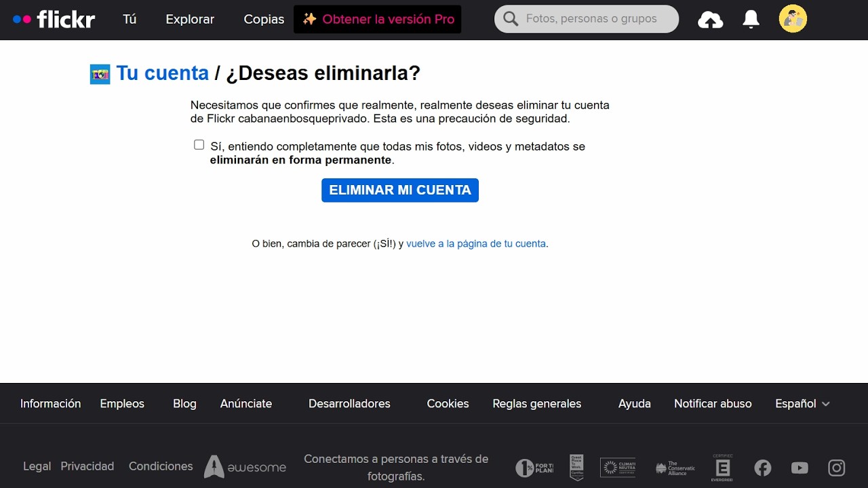868x488 pixels.
Task: Open the Tú menu
Action: (130, 20)
